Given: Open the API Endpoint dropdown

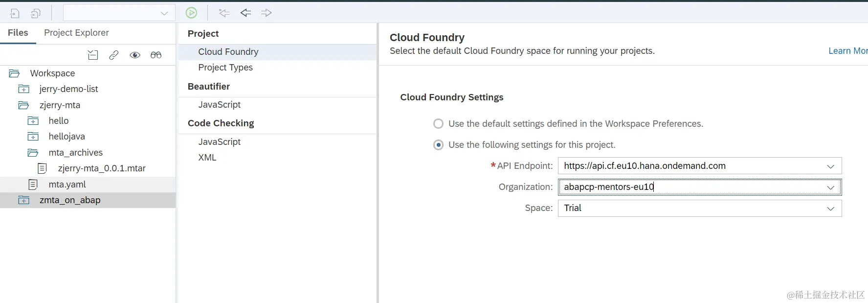Looking at the screenshot, I should coord(830,166).
